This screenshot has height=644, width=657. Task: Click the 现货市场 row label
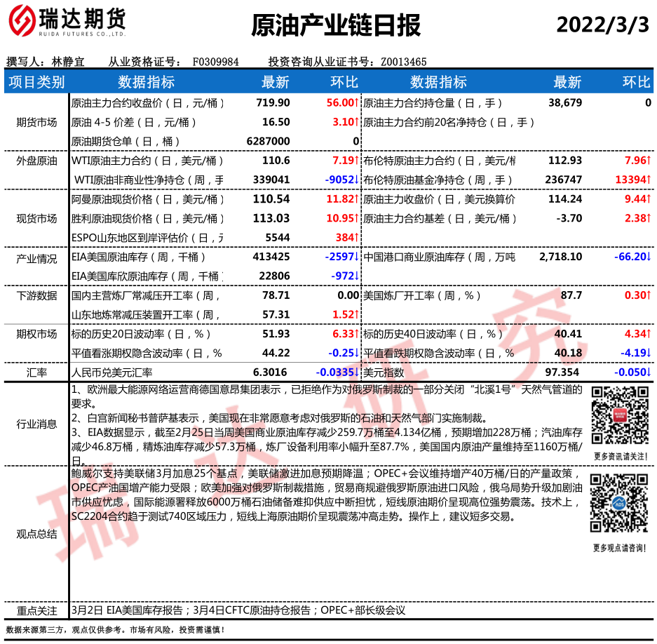point(36,218)
